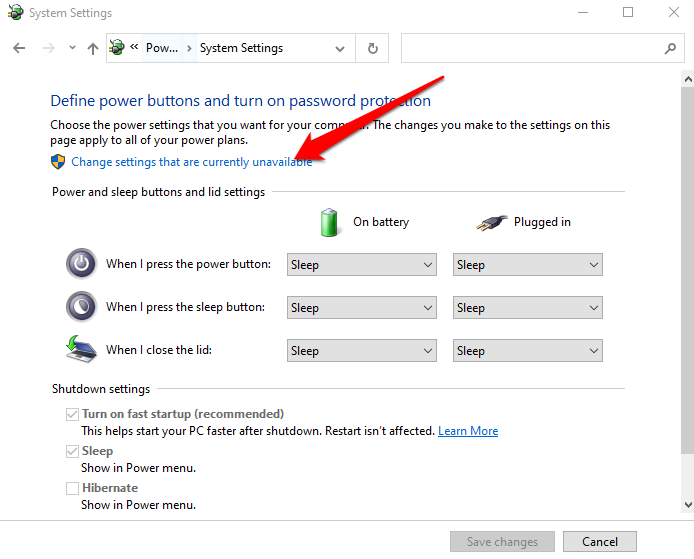Click the back navigation arrow

tap(19, 48)
